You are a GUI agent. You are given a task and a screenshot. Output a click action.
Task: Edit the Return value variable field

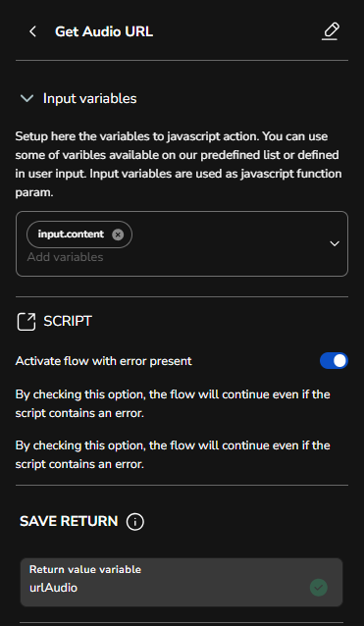182,582
